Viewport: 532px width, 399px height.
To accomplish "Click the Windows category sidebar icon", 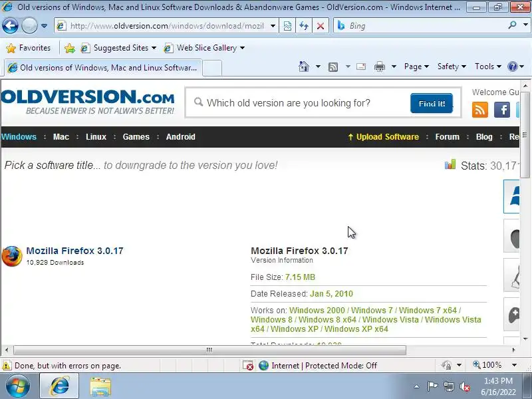I will pyautogui.click(x=511, y=196).
